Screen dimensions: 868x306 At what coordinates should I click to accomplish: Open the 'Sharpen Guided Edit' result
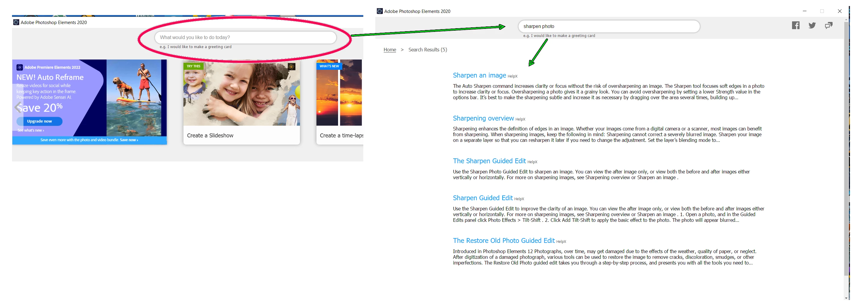pos(482,198)
